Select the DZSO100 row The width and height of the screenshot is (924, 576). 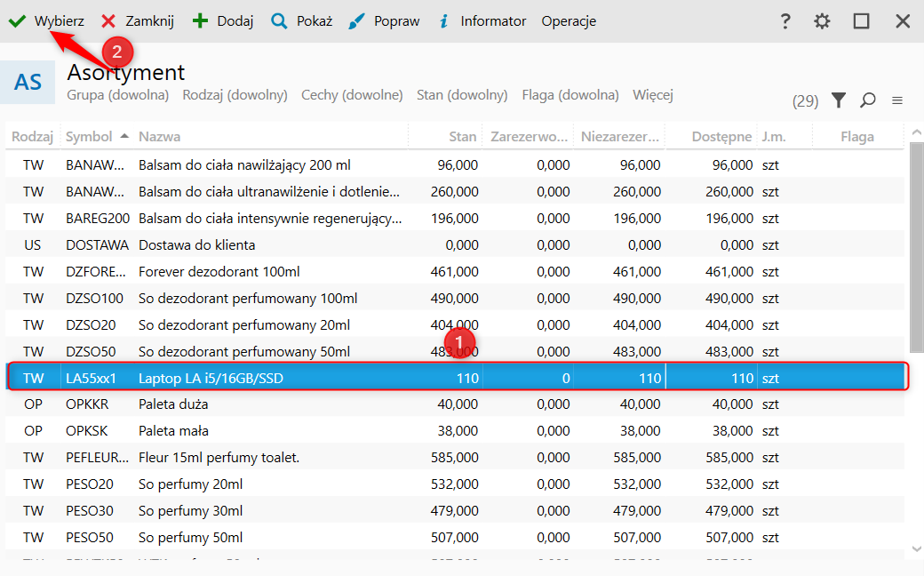[455, 299]
